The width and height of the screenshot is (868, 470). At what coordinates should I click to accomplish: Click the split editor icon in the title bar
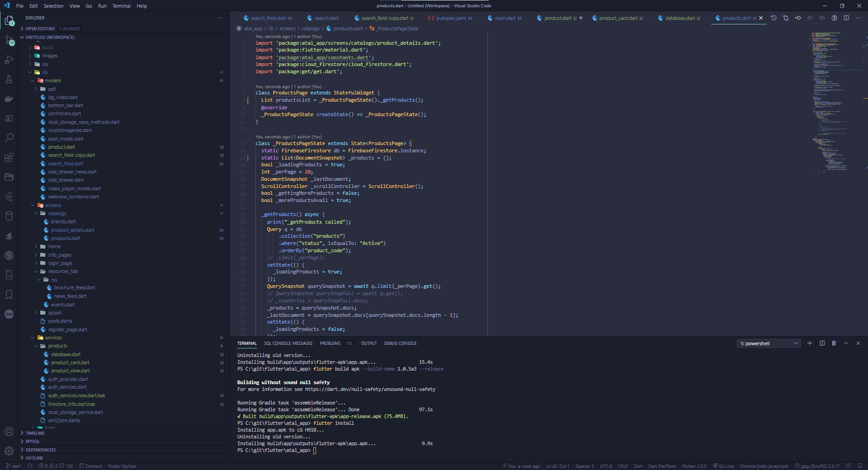click(x=847, y=18)
